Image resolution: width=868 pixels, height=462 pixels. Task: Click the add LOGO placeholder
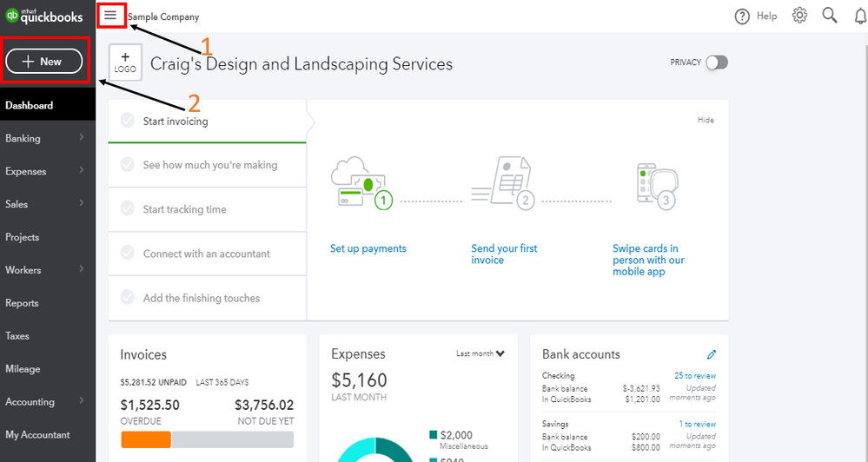pyautogui.click(x=125, y=63)
